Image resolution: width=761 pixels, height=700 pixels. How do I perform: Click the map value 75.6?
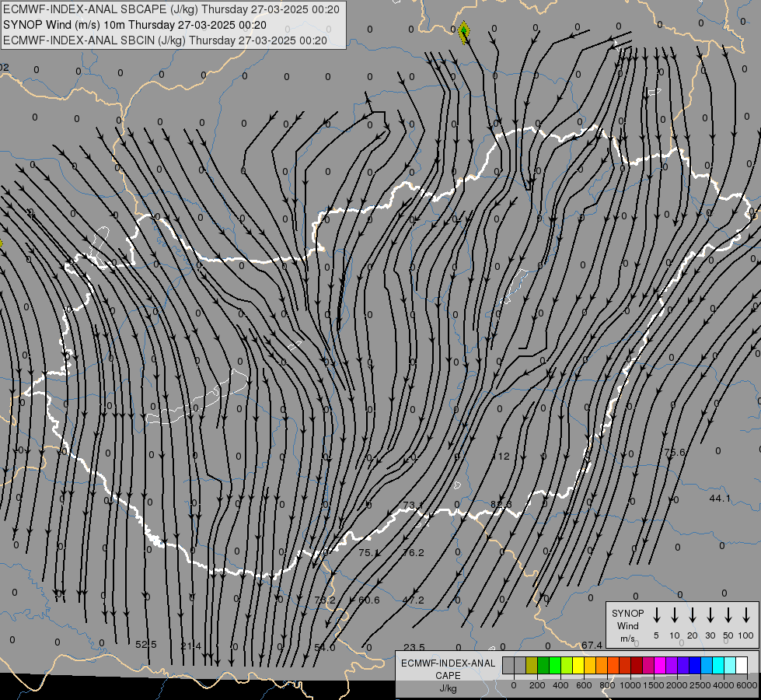[675, 452]
